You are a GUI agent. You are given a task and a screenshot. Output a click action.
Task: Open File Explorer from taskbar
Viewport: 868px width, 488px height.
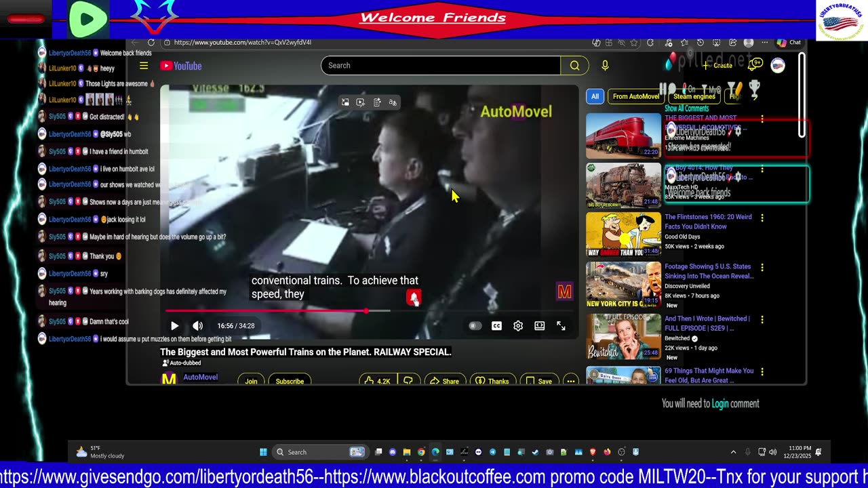point(407,452)
